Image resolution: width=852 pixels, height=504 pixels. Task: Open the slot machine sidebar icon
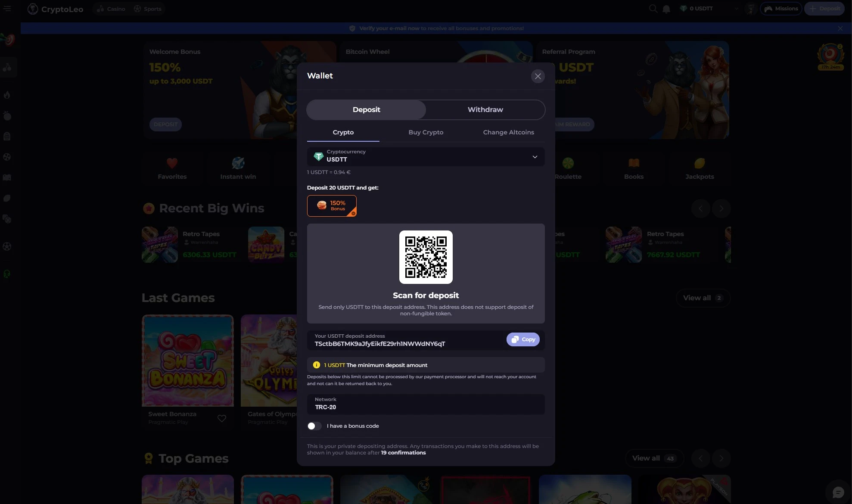(7, 137)
